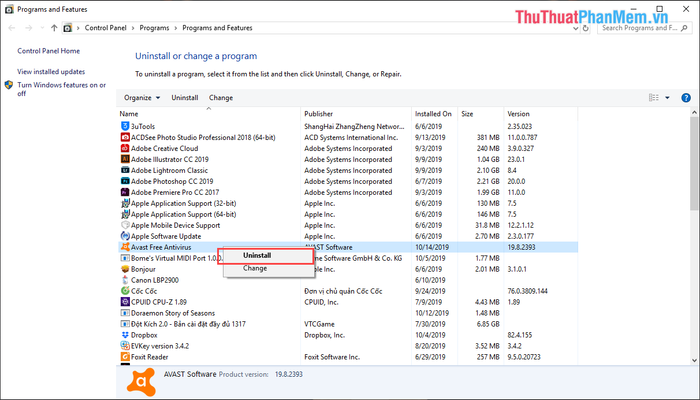The width and height of the screenshot is (700, 400).
Task: Navigate to Control Panel breadcrumb
Action: pyautogui.click(x=106, y=28)
